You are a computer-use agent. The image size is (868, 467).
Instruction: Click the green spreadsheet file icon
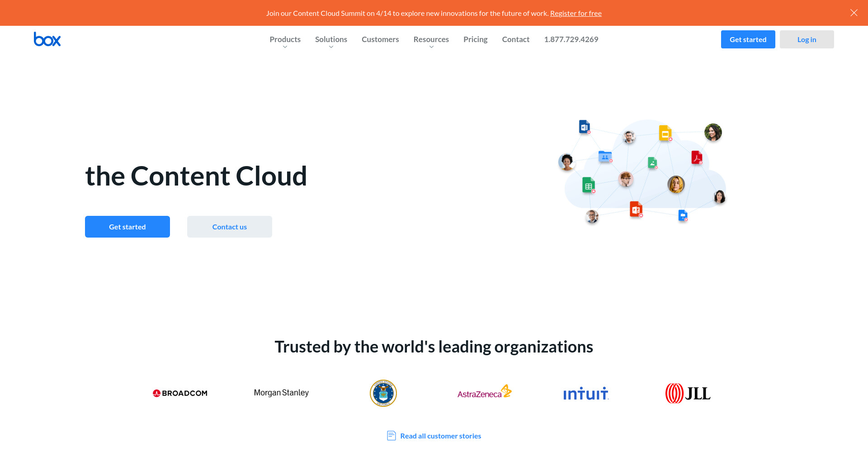pyautogui.click(x=589, y=185)
